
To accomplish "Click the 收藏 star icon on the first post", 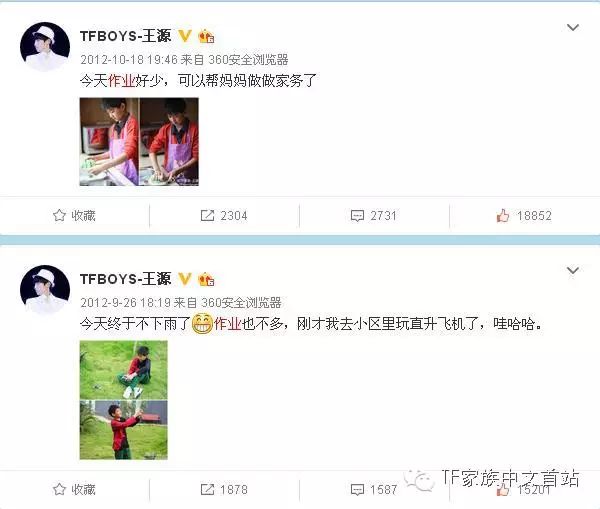I will tap(59, 215).
